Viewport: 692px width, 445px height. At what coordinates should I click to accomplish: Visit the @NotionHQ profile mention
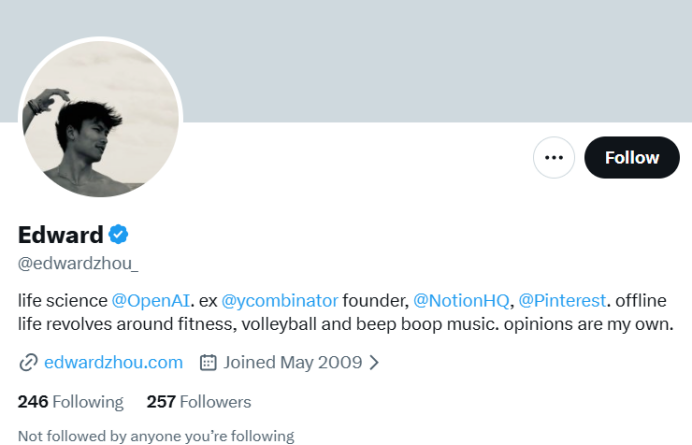[x=461, y=300]
